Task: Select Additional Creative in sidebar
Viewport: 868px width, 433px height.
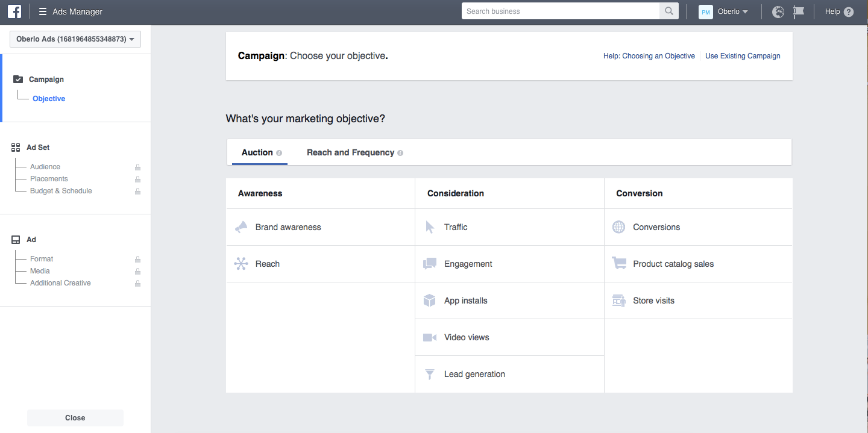Action: click(60, 283)
